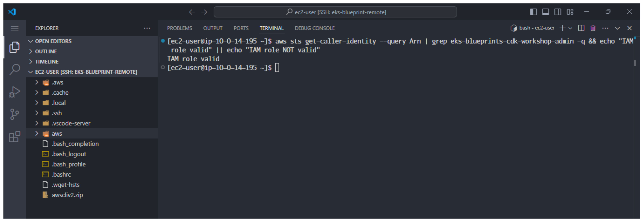Click the .cache folder icon
The width and height of the screenshot is (644, 222).
[46, 93]
